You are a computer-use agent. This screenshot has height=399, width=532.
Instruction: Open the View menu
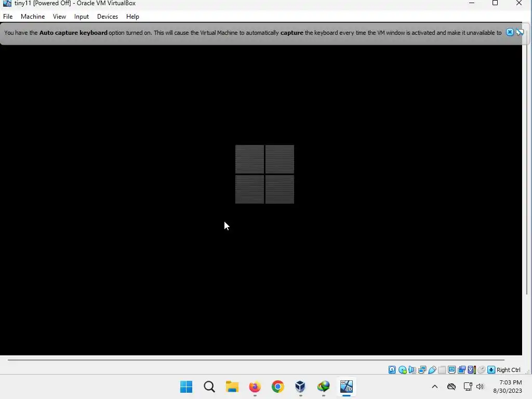pos(59,17)
